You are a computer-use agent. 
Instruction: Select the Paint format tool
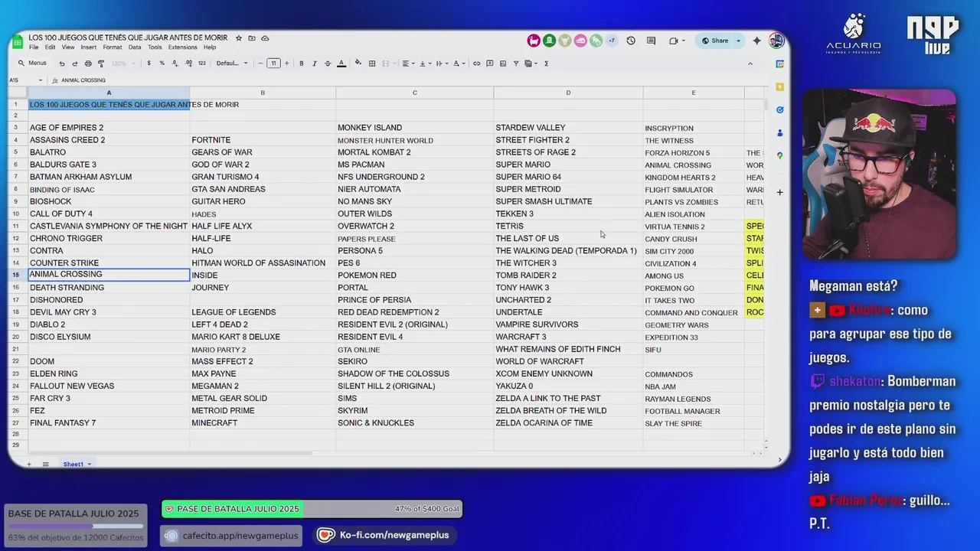[100, 64]
